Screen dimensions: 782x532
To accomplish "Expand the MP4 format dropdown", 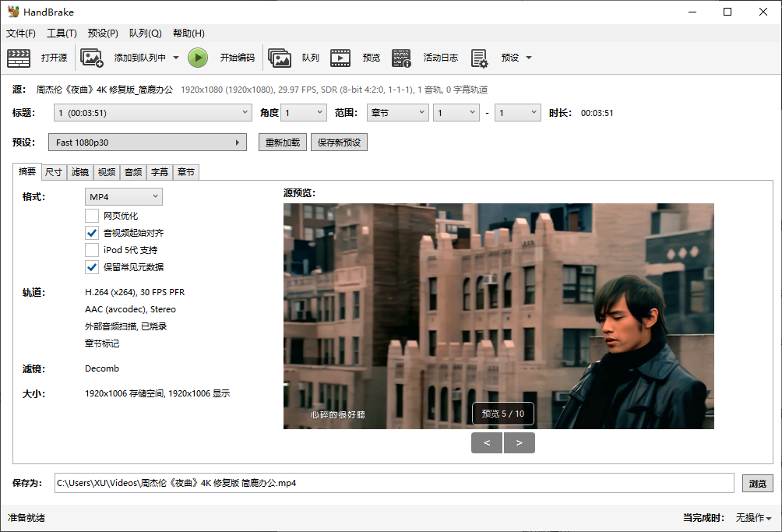I will tap(124, 197).
